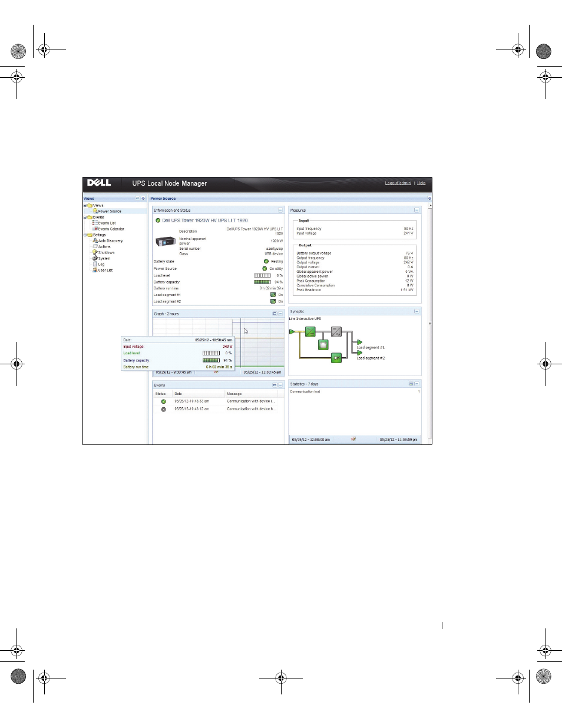The image size is (562, 728).
Task: Collapse the Synoptic panel
Action: click(416, 311)
